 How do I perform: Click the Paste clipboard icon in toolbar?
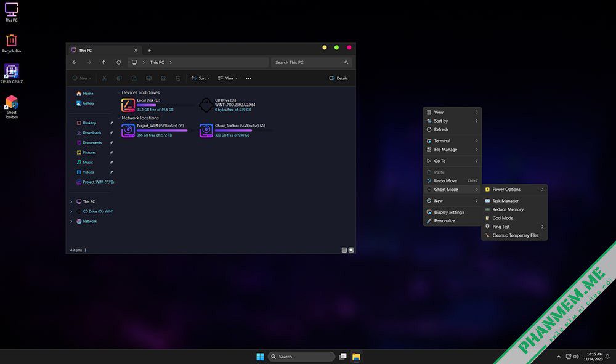tap(134, 78)
